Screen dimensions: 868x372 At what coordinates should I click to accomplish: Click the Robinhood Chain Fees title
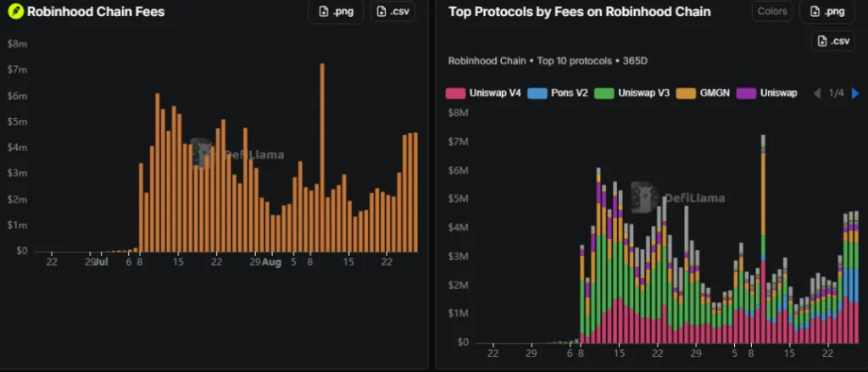pyautogui.click(x=96, y=12)
